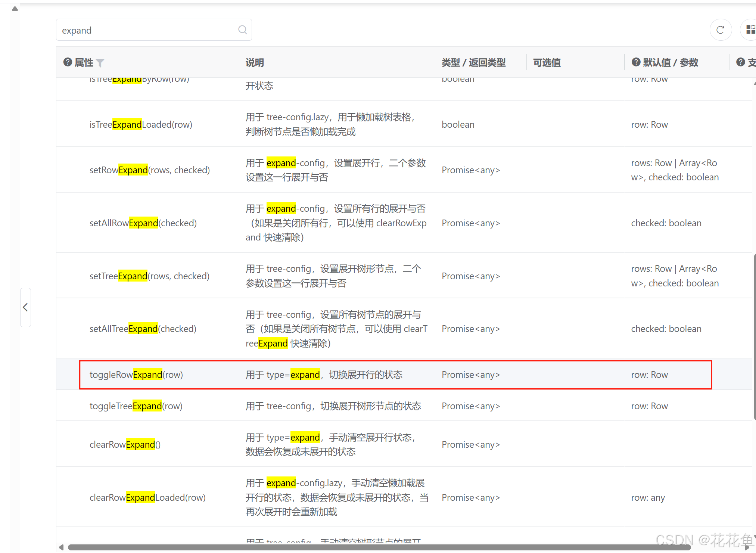Click help icon in the 属性 header

pos(68,62)
